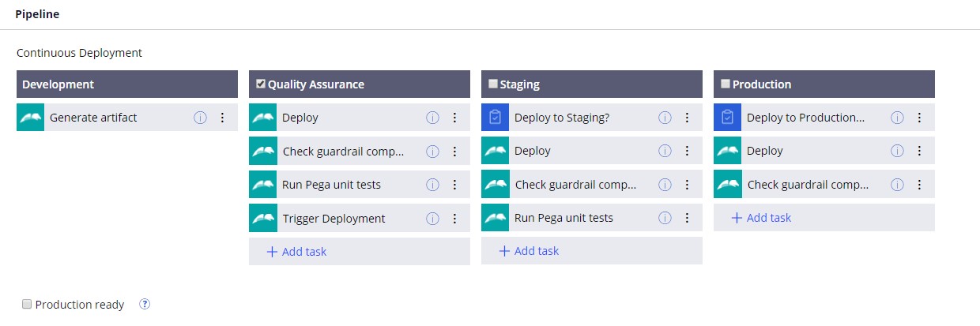
Task: Click the Production ready help icon
Action: 145,305
